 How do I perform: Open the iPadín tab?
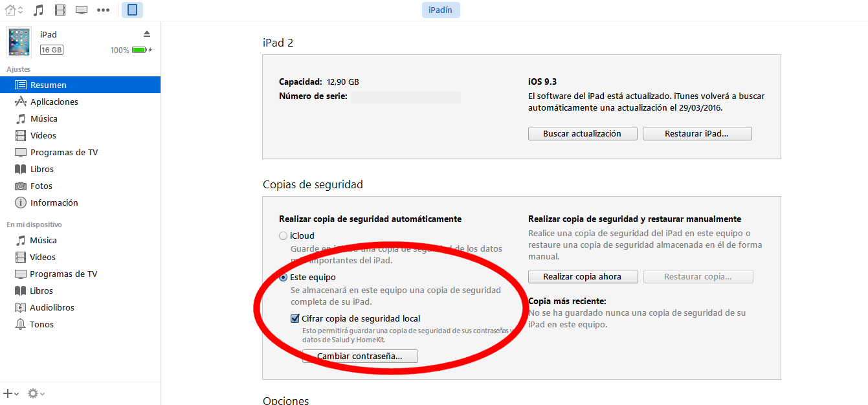pyautogui.click(x=440, y=10)
